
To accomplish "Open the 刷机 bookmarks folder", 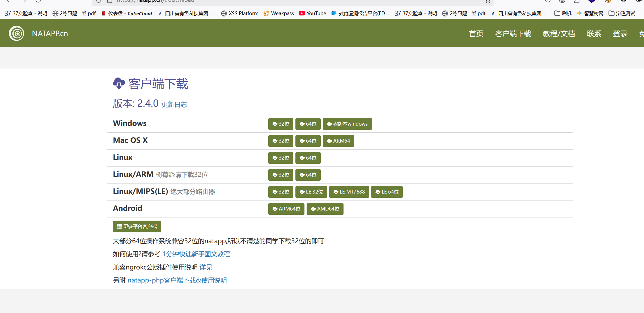I will (x=563, y=13).
